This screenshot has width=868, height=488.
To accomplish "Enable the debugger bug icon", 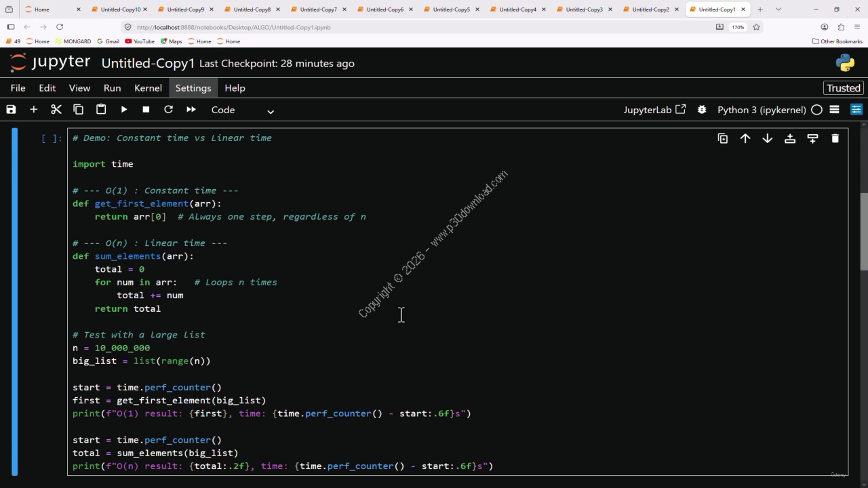I will [x=702, y=109].
